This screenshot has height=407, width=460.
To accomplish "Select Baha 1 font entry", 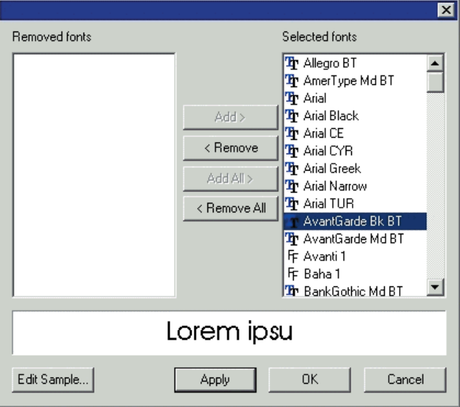I will pos(355,274).
